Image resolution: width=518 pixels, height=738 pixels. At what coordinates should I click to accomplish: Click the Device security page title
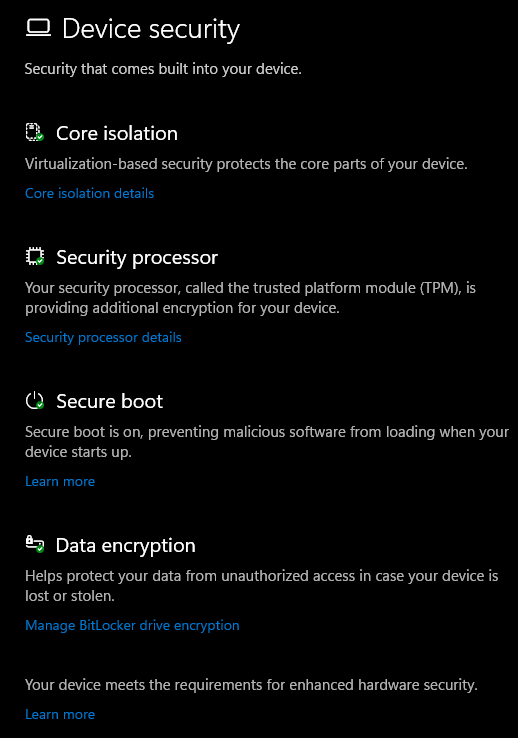tap(151, 29)
